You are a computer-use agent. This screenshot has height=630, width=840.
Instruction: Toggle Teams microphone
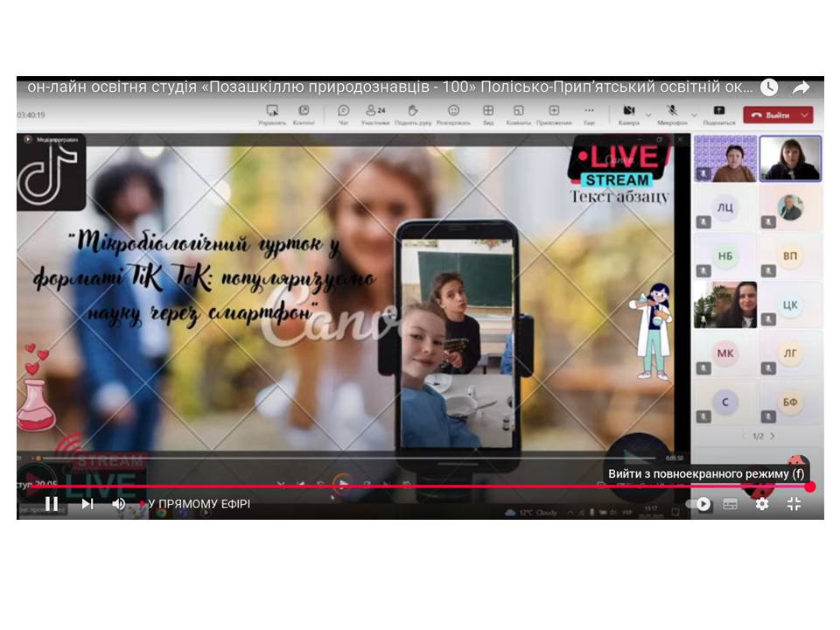point(672,114)
